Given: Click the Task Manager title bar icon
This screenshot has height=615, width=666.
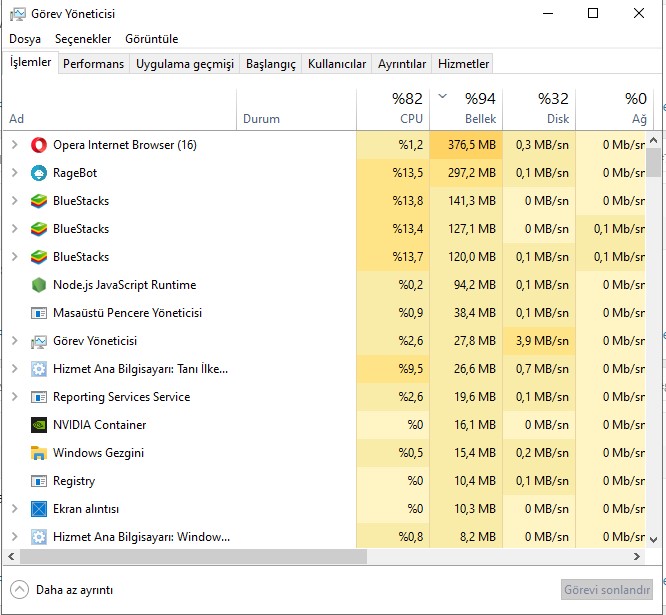Looking at the screenshot, I should pyautogui.click(x=17, y=14).
